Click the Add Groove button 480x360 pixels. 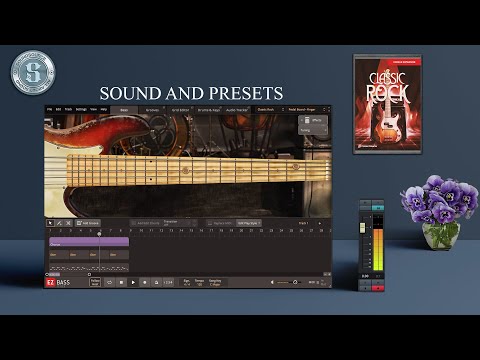(87, 223)
